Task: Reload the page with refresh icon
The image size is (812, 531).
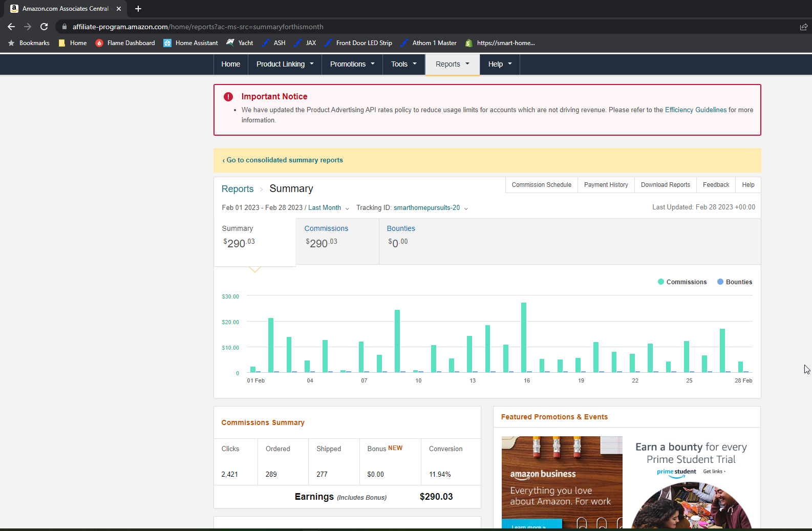Action: click(x=44, y=27)
